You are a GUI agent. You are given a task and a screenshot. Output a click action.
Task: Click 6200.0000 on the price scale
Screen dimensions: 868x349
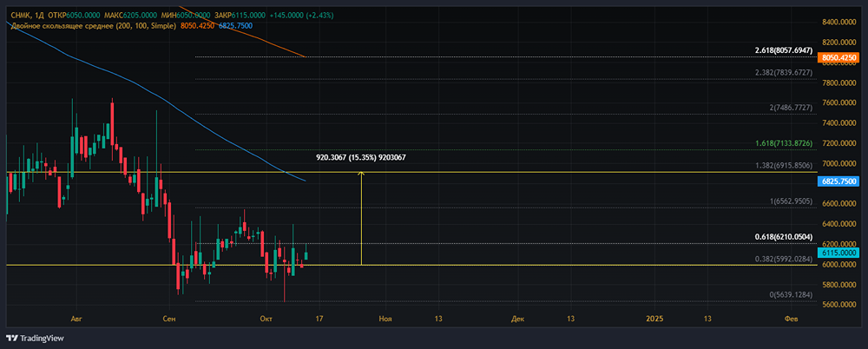[x=839, y=244]
